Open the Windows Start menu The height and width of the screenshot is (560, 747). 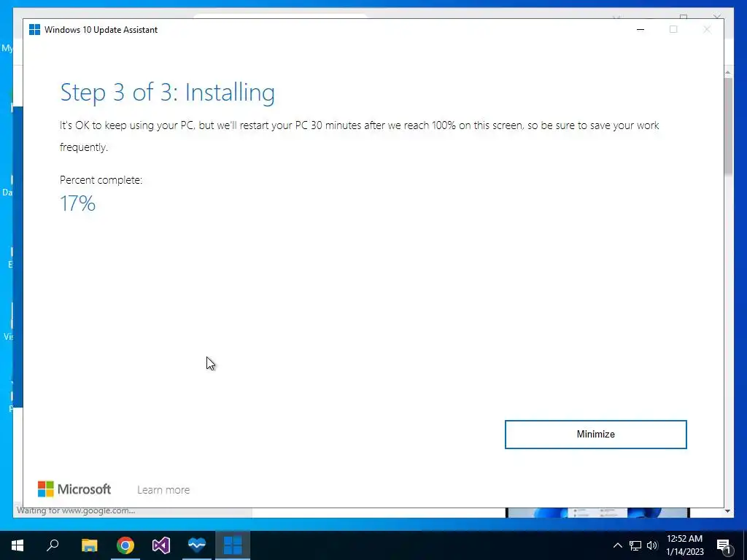pos(18,545)
